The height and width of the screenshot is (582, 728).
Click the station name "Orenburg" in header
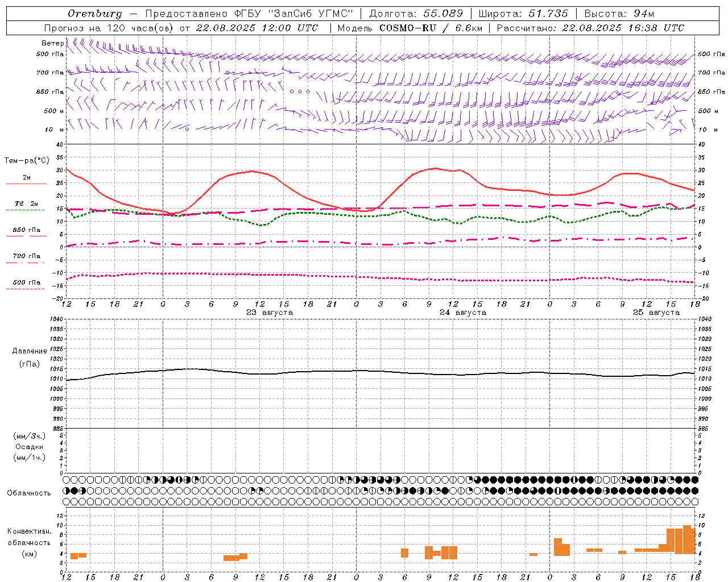point(94,14)
